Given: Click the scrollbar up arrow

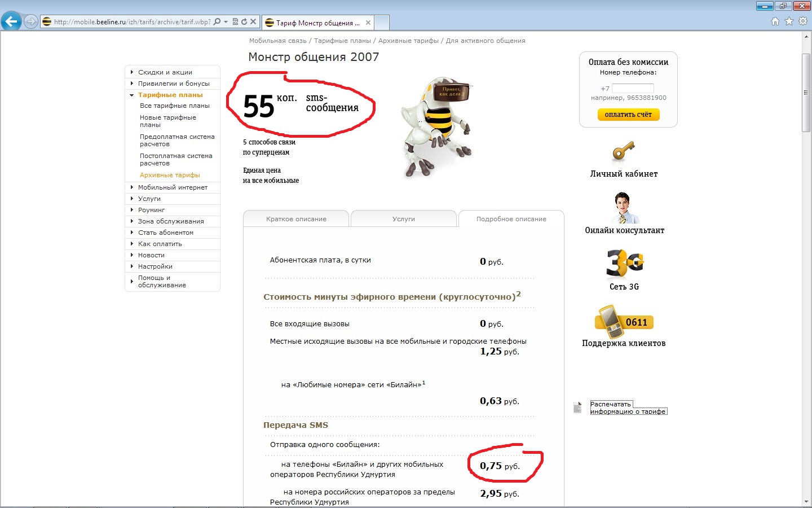Looking at the screenshot, I should 806,37.
